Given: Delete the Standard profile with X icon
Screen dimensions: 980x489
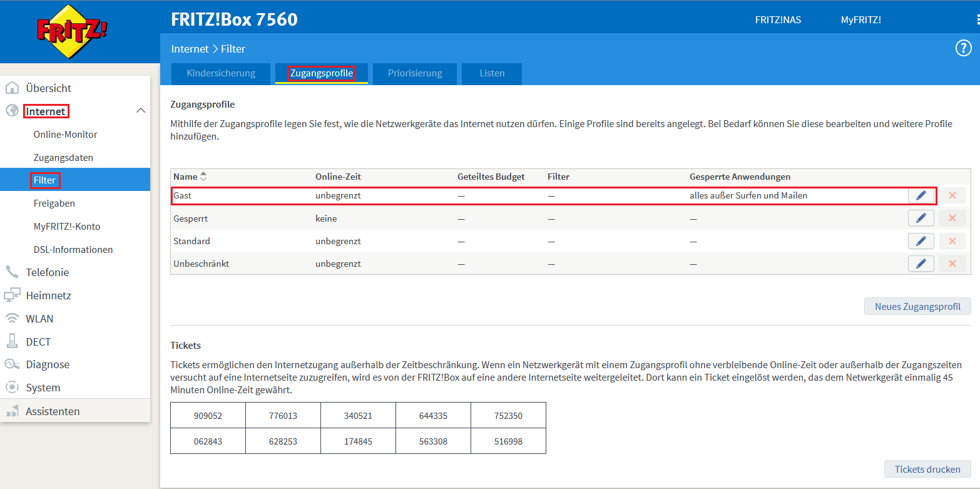Looking at the screenshot, I should click(x=952, y=241).
